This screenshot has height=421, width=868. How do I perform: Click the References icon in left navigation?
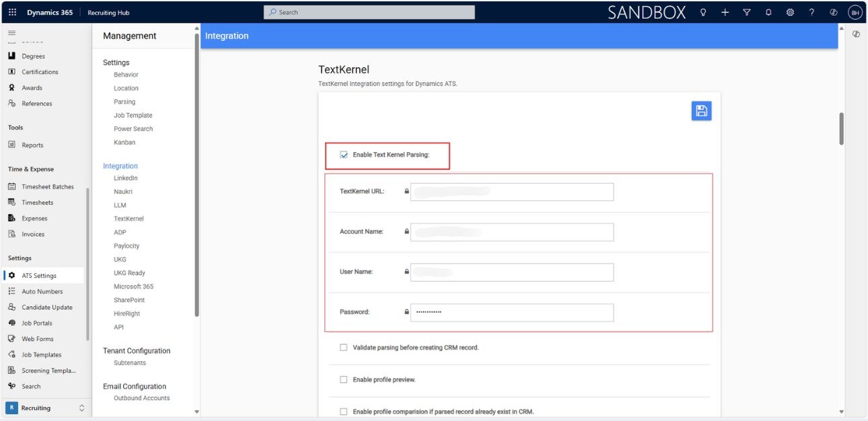11,104
